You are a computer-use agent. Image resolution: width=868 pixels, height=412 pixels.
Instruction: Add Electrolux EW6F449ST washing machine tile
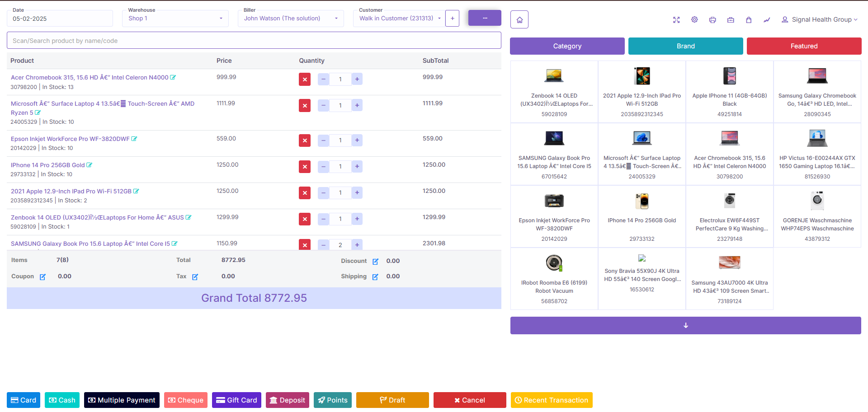(730, 217)
